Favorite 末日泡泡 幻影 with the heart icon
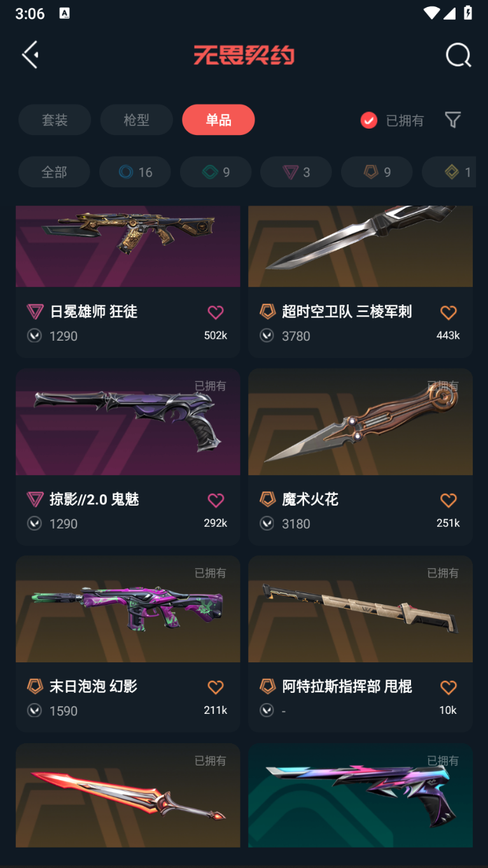The image size is (488, 868). point(216,687)
